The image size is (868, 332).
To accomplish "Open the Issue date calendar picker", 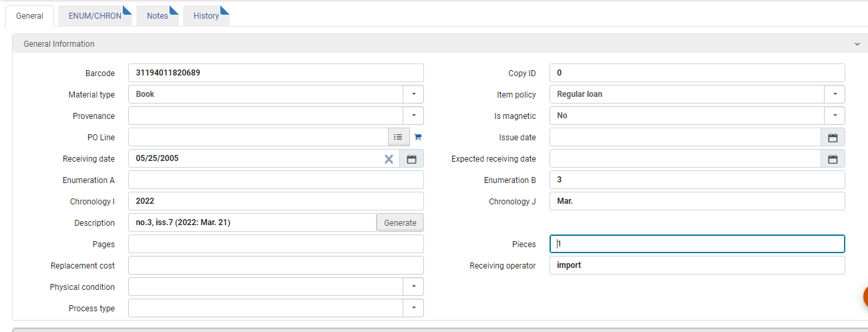I will [833, 137].
